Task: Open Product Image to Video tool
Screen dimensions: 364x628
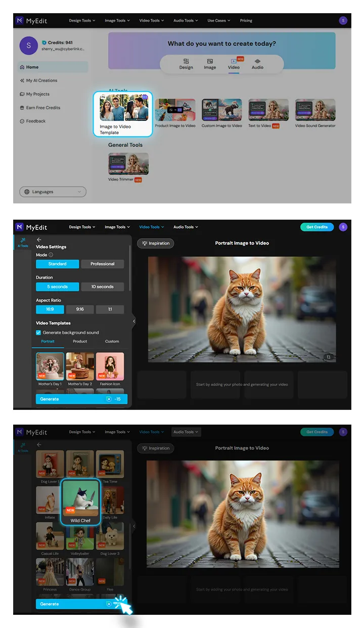Action: click(175, 113)
